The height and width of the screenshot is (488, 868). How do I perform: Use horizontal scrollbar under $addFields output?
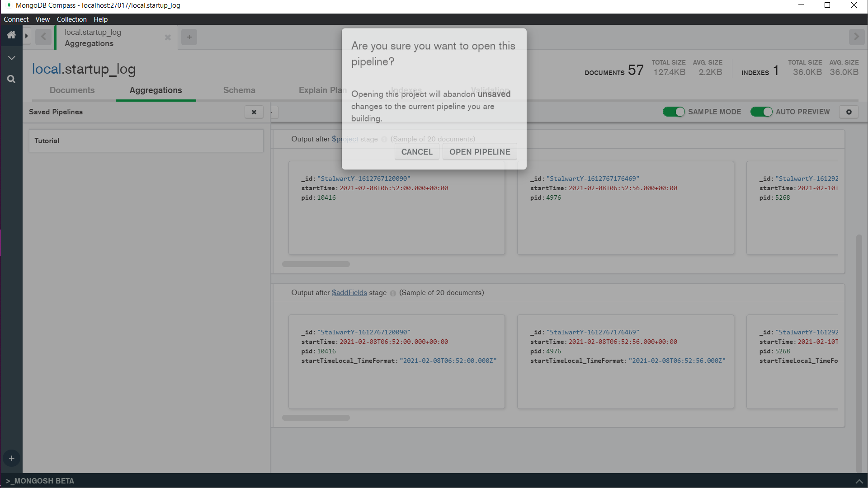point(316,418)
